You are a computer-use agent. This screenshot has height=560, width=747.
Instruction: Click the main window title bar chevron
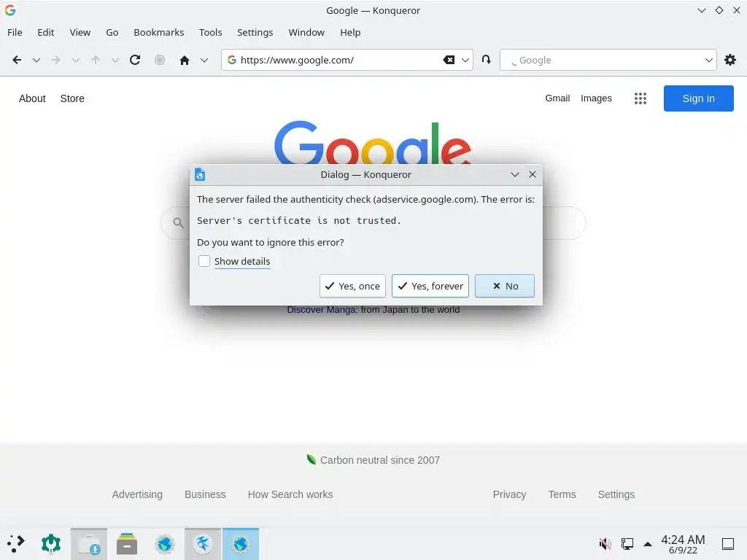coord(701,10)
